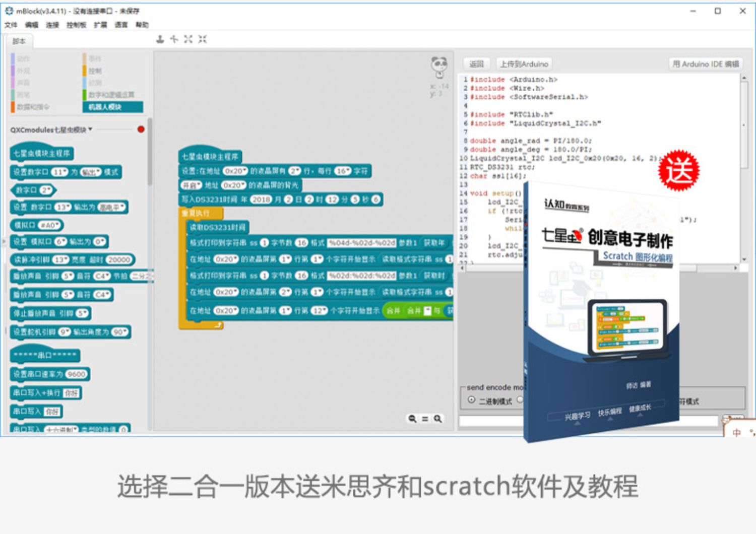This screenshot has height=534, width=756.
Task: Click 用 Arduino IDE 编辑 button
Action: pyautogui.click(x=706, y=64)
